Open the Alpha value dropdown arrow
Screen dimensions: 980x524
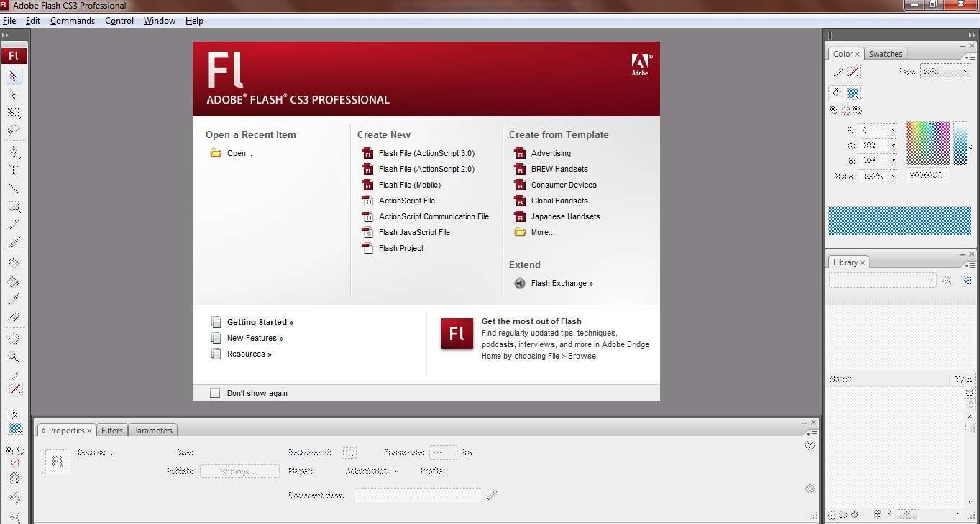click(x=893, y=176)
